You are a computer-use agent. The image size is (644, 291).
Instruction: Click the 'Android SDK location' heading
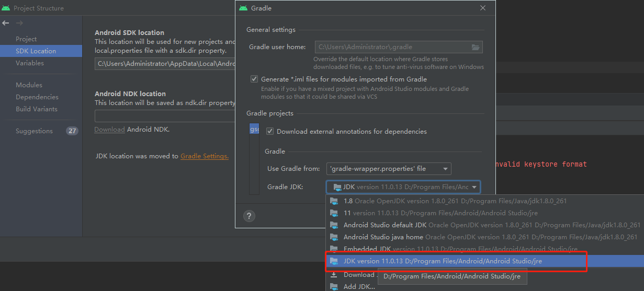(x=129, y=32)
